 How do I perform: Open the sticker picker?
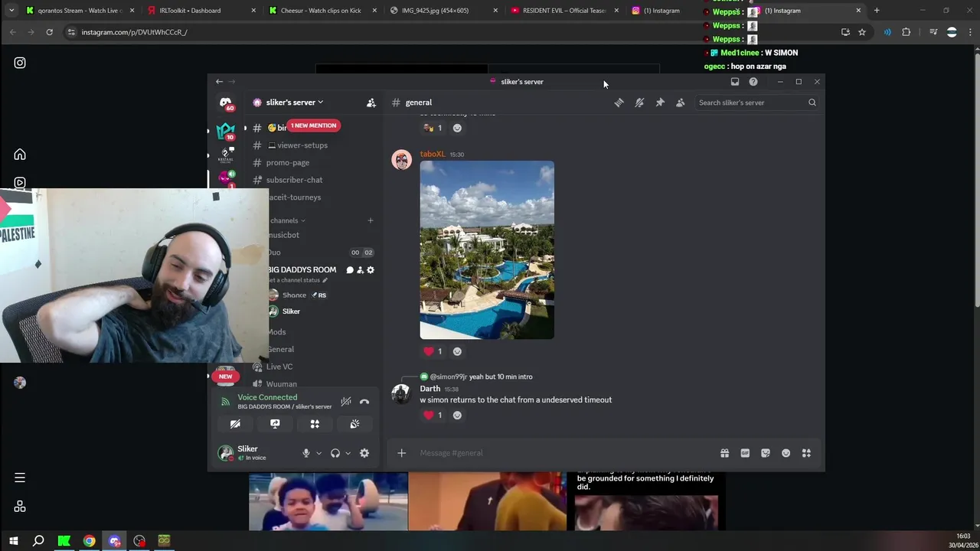766,453
